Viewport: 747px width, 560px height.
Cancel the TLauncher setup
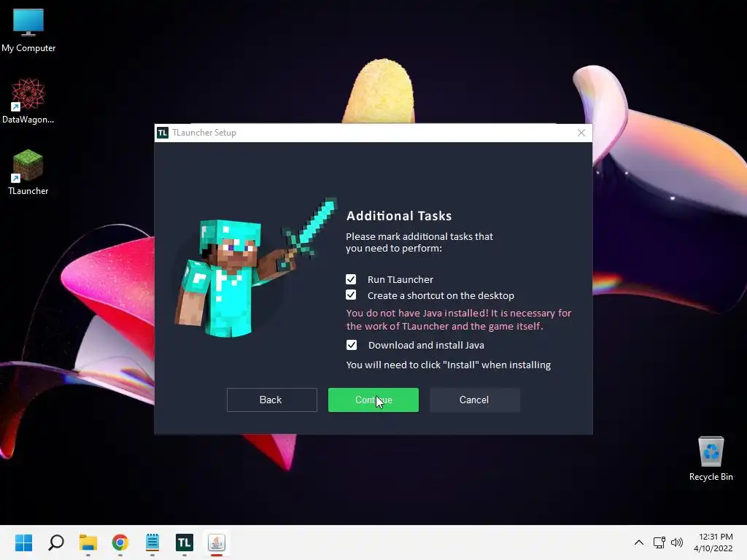pyautogui.click(x=474, y=400)
